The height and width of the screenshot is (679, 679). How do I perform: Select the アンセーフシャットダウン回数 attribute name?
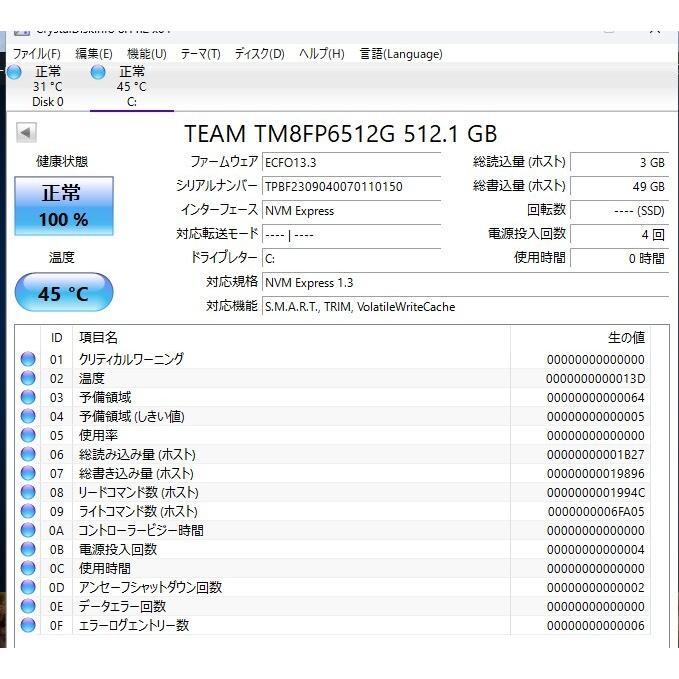tap(150, 587)
